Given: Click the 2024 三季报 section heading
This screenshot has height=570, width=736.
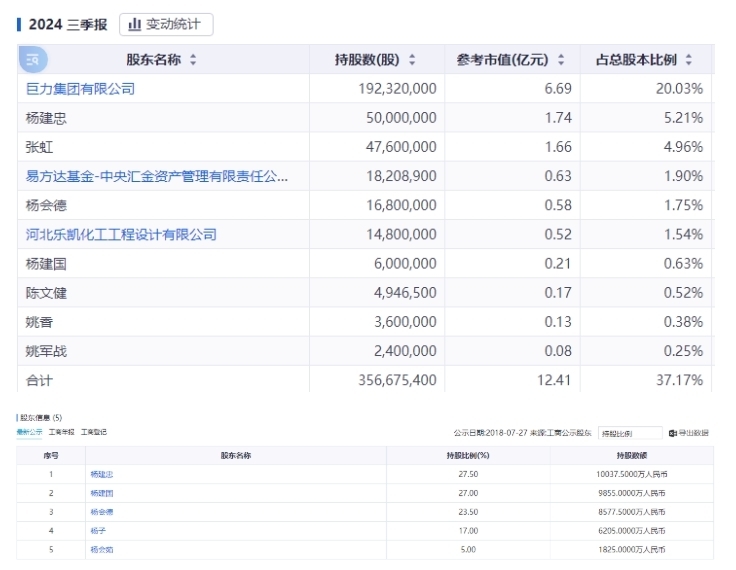Looking at the screenshot, I should pyautogui.click(x=68, y=24).
